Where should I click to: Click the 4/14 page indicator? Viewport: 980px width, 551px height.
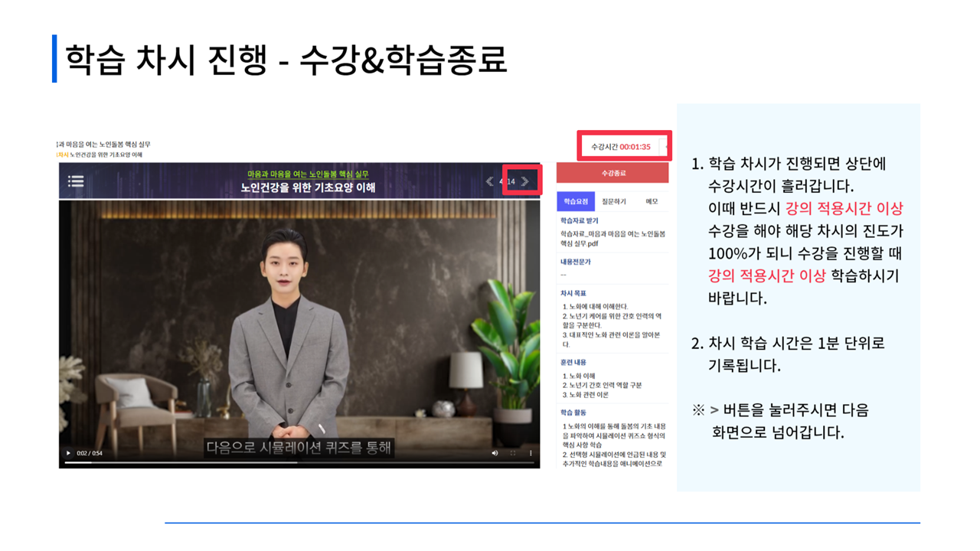(507, 181)
